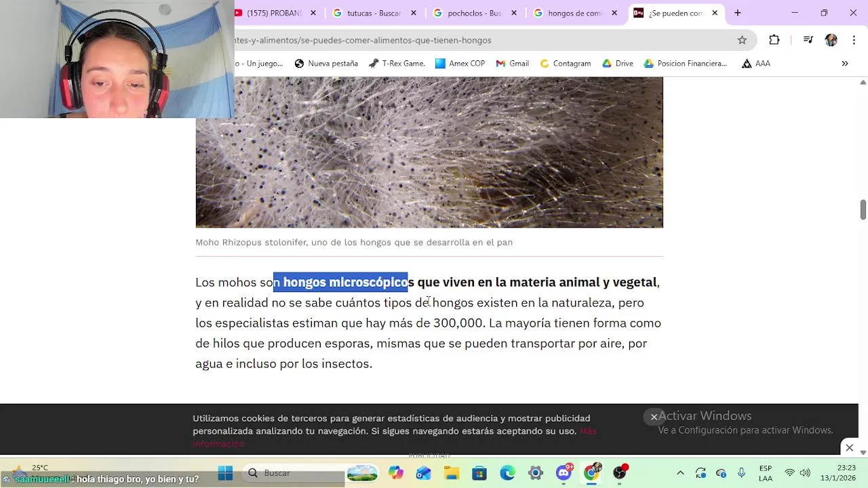The image size is (868, 488).
Task: Click the page vertical scrollbar thumb
Action: [863, 209]
